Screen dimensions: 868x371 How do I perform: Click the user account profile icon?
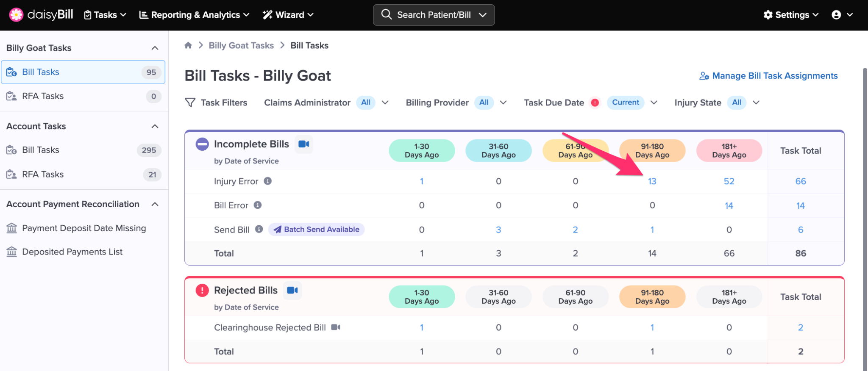point(836,15)
